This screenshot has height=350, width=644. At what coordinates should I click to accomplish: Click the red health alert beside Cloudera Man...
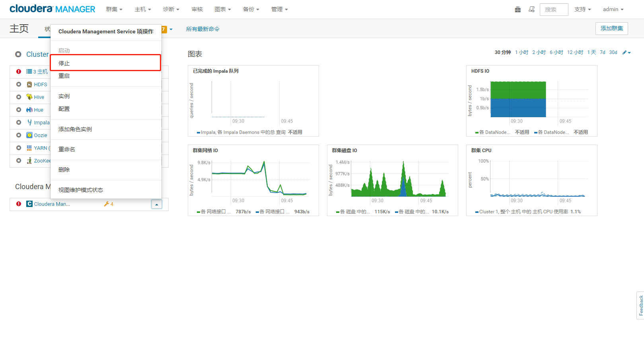[x=19, y=204]
